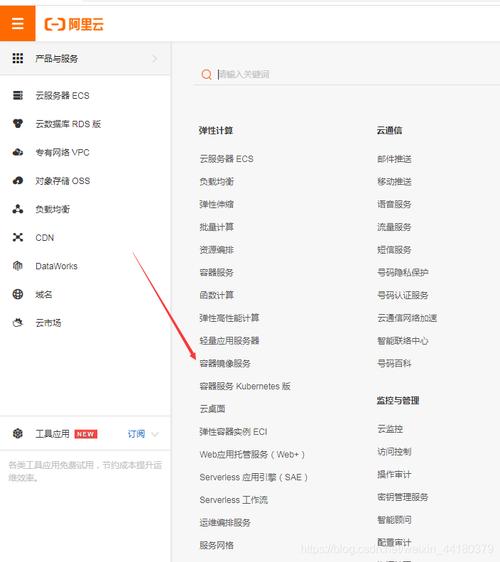Open 弹性容器实例 ECI link

pos(233,432)
